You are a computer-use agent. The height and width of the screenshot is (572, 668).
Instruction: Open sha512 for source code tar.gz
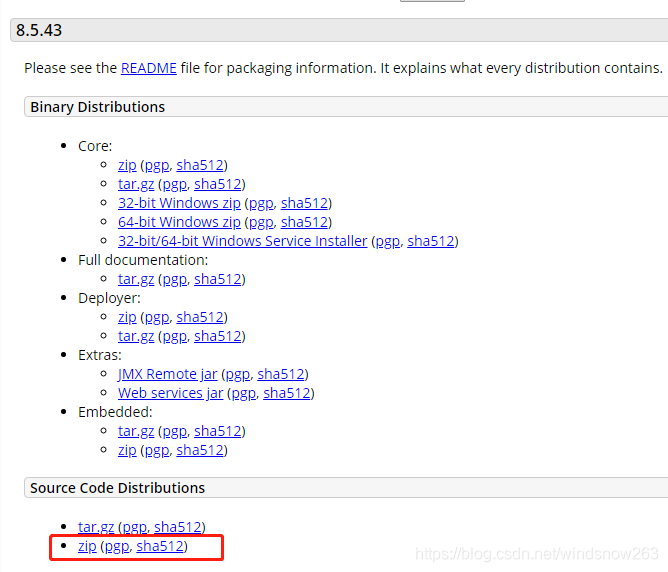click(x=178, y=527)
